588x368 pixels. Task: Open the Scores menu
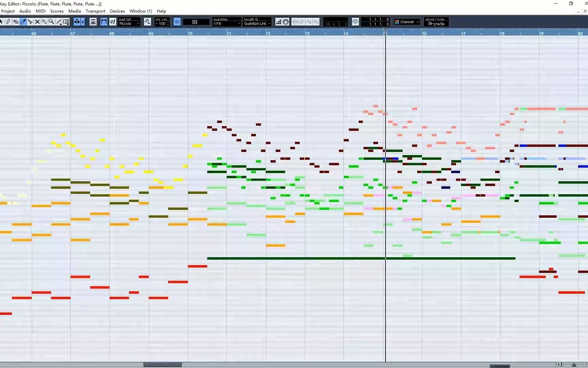[x=57, y=11]
